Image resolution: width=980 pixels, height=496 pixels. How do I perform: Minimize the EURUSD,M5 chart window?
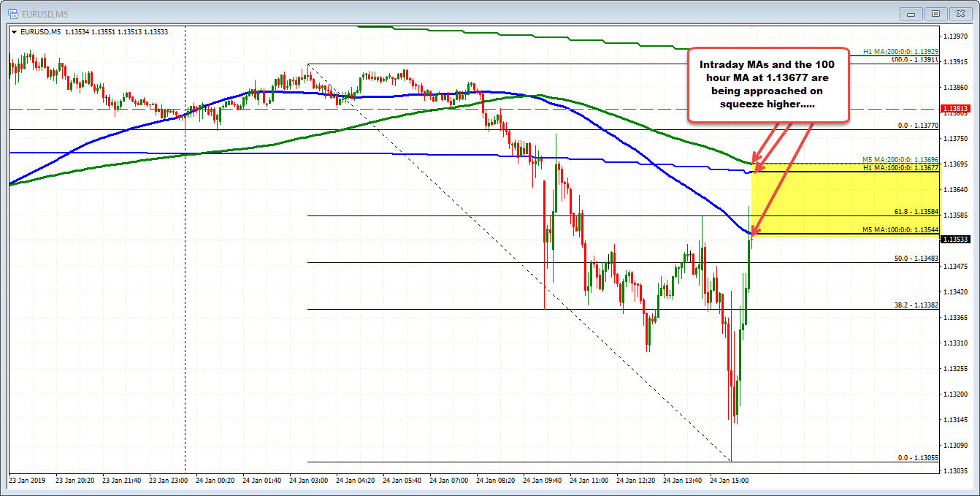(910, 13)
